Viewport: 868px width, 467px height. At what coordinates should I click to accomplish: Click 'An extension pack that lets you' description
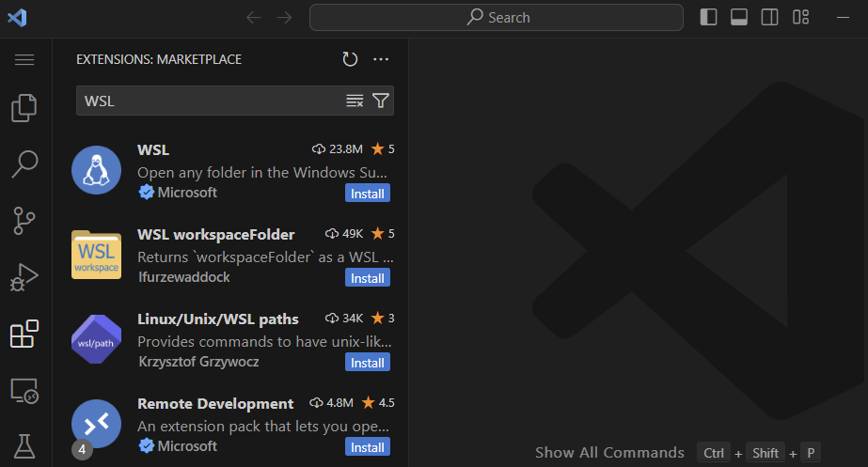[x=263, y=427]
